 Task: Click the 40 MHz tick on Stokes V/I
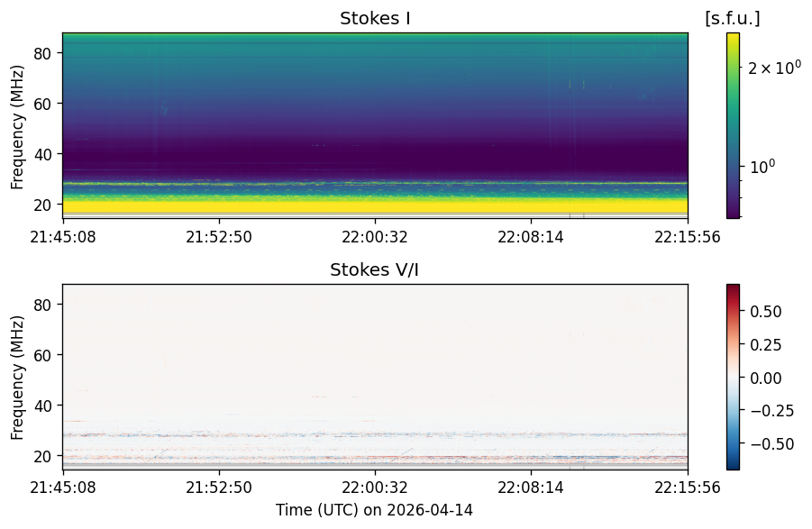[42, 406]
